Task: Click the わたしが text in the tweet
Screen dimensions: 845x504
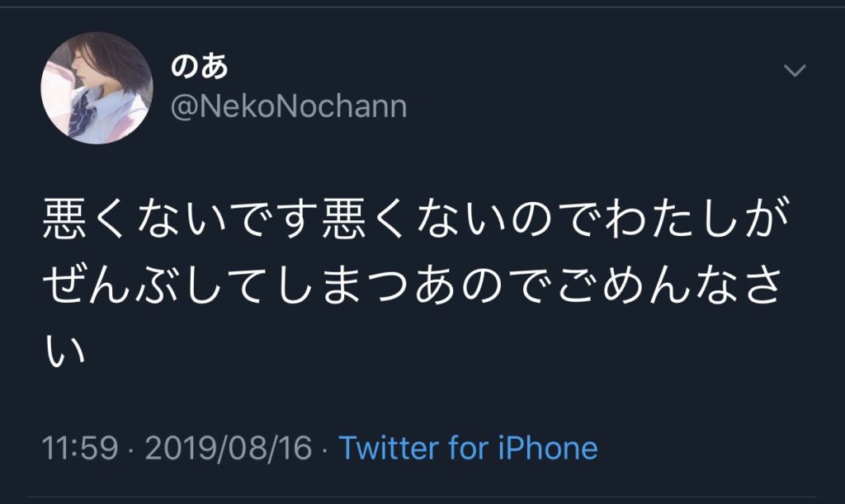Action: tap(698, 218)
